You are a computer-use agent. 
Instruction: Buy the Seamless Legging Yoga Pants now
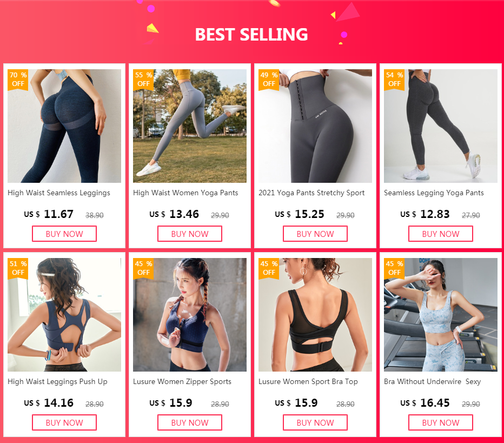click(x=440, y=234)
